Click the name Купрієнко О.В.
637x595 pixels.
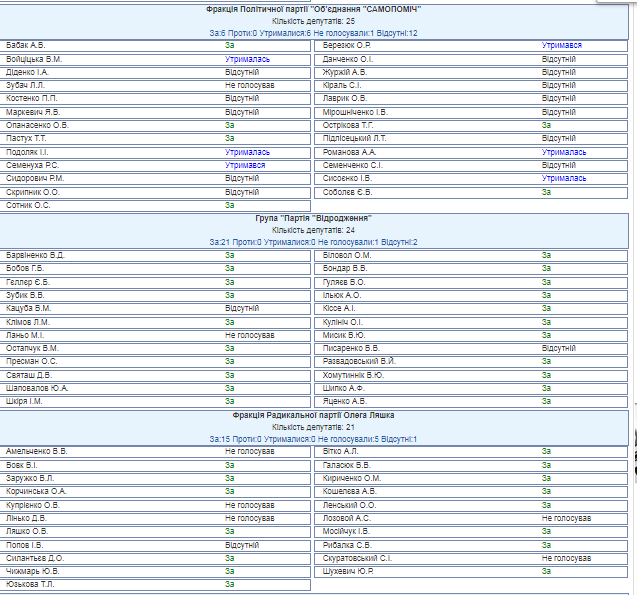pos(32,505)
